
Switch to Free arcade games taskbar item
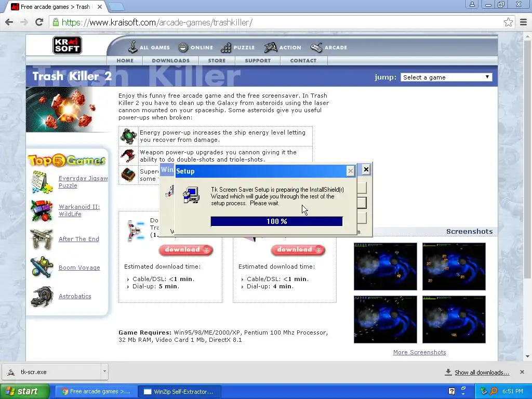pyautogui.click(x=96, y=391)
